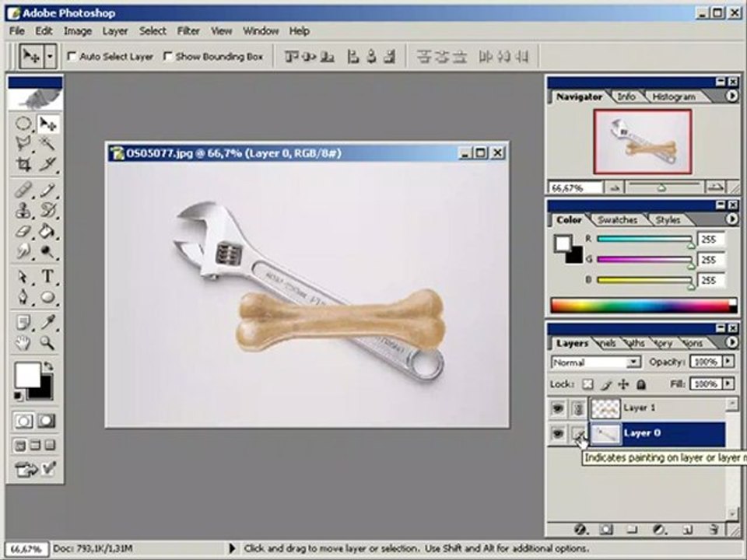Select the Eraser tool
This screenshot has height=560, width=747.
coord(23,231)
